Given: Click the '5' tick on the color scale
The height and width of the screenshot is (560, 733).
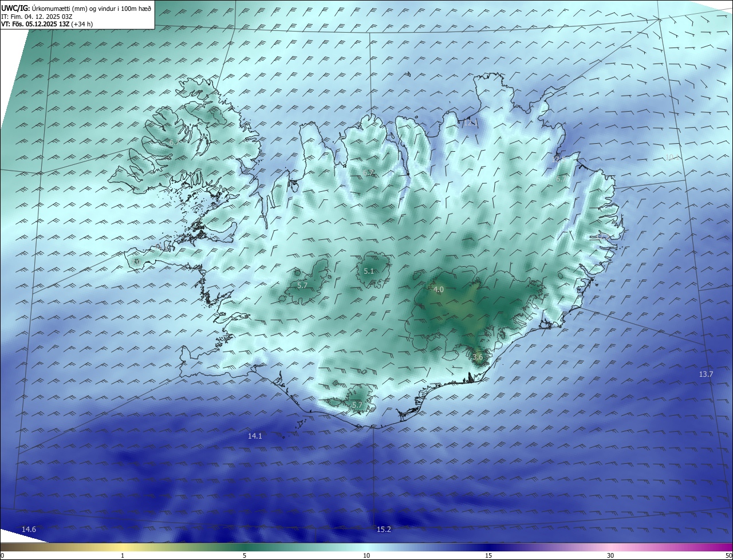Looking at the screenshot, I should pyautogui.click(x=245, y=555).
